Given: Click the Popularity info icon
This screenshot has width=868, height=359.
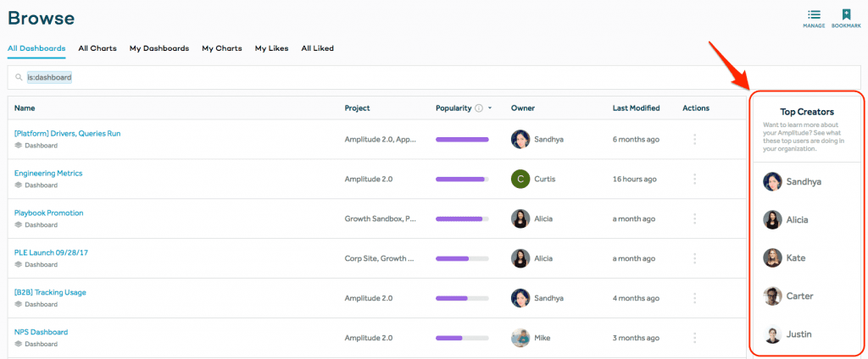Looking at the screenshot, I should (x=479, y=108).
